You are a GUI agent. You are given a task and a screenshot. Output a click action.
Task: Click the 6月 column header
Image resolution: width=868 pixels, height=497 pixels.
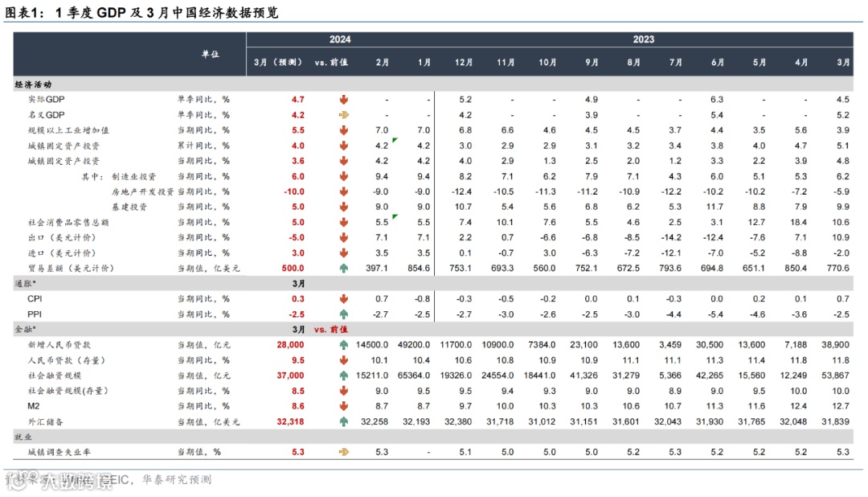point(718,63)
